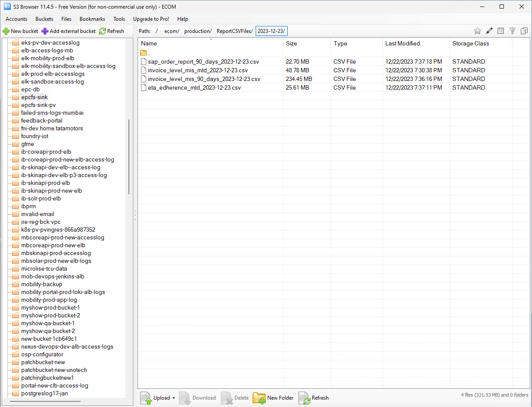The image size is (532, 407).
Task: Click the parent folder '..' entry
Action: (x=145, y=53)
